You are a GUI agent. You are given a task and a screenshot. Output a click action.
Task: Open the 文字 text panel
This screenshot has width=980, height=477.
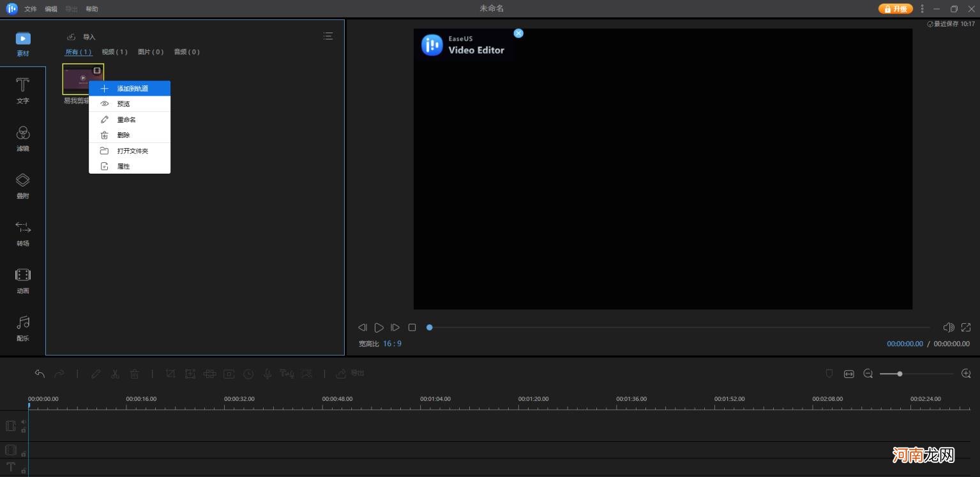[23, 91]
